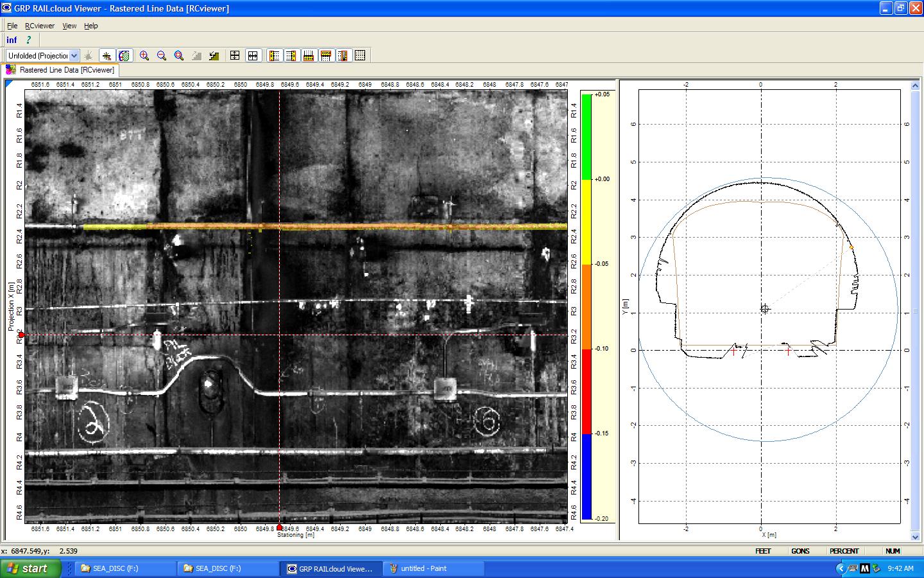Click the scroll down arrow at right edge
The image size is (924, 578).
915,536
